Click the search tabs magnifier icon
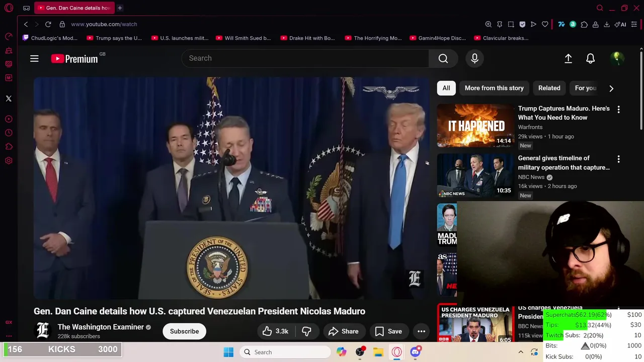This screenshot has width=644, height=362. point(600,8)
